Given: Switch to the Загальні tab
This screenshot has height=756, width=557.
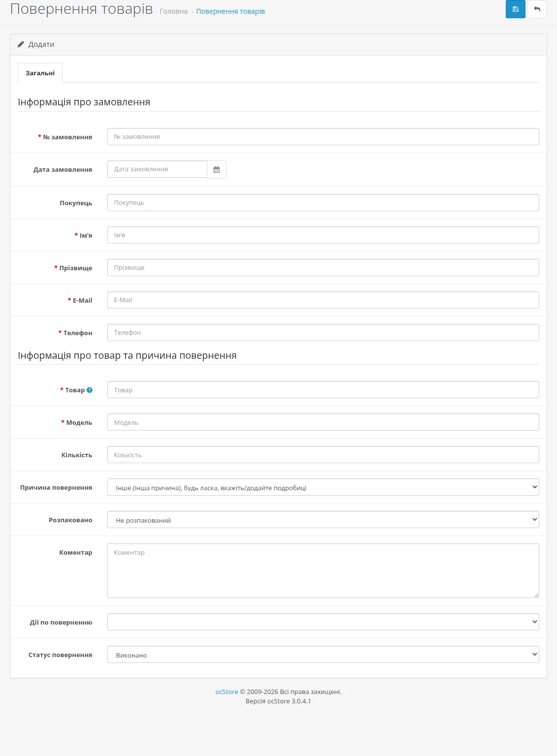Looking at the screenshot, I should (x=40, y=73).
